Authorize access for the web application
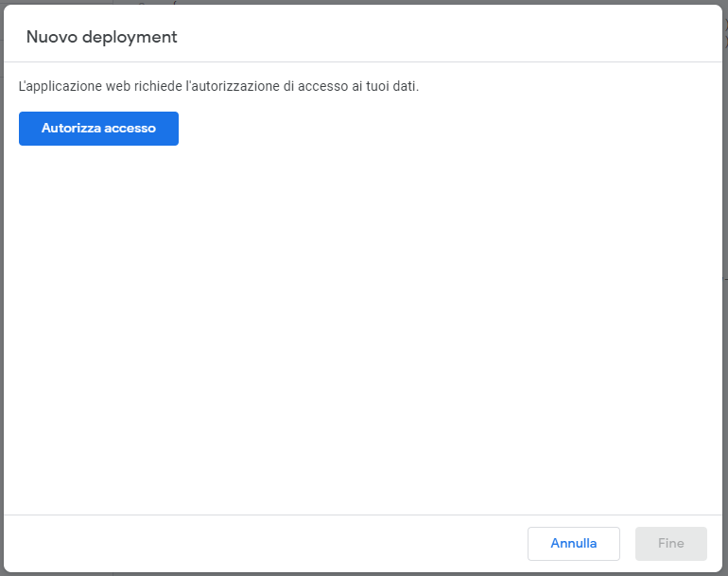Screen dimensions: 728x576 pos(98,129)
